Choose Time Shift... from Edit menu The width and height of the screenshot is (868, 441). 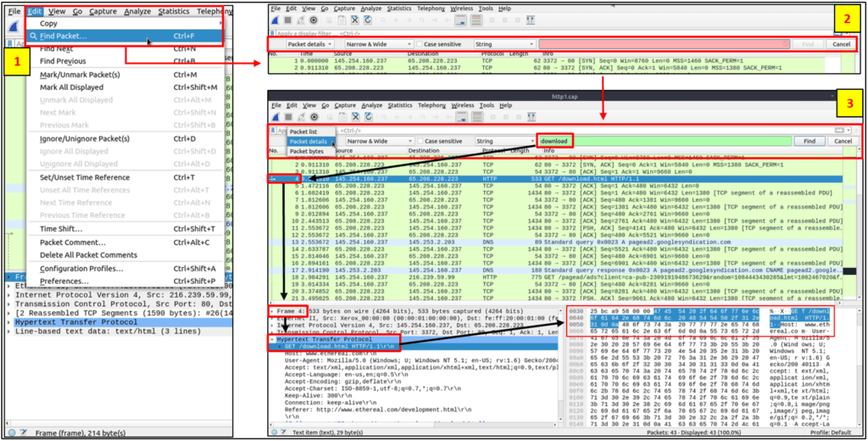click(x=125, y=229)
